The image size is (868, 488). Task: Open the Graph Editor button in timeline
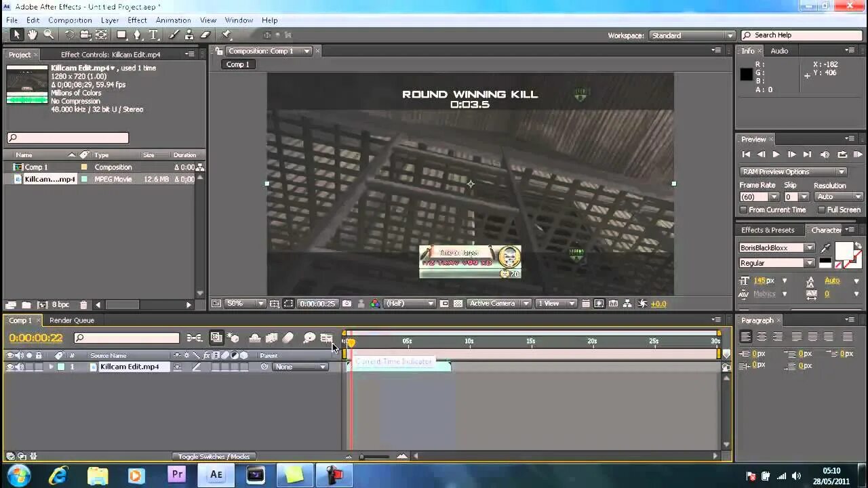coord(327,338)
